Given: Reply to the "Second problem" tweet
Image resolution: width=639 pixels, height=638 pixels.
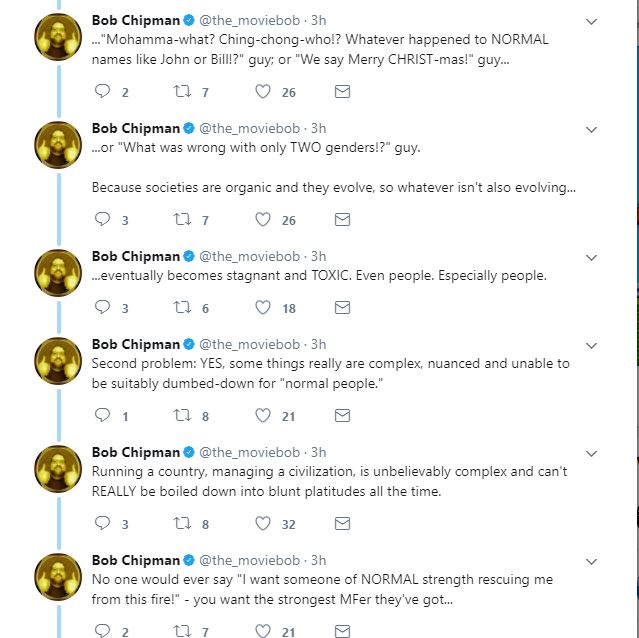Looking at the screenshot, I should click(x=102, y=415).
